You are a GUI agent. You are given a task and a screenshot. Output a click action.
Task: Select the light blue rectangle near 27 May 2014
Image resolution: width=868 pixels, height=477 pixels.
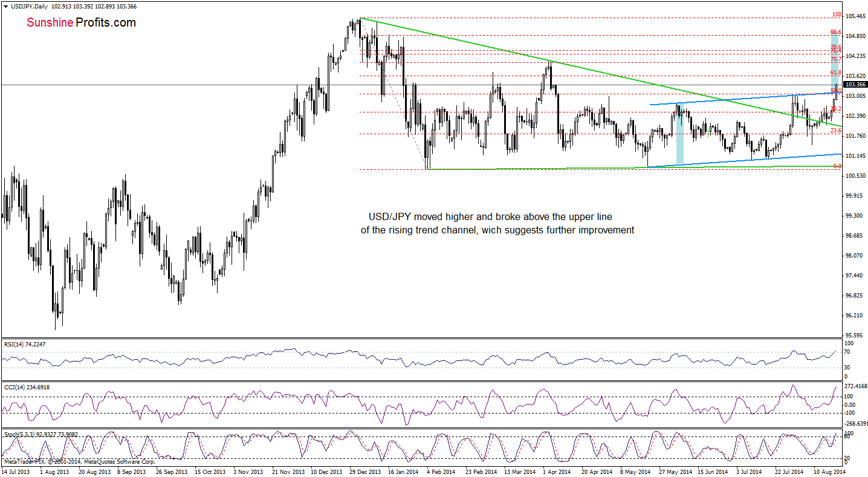tap(680, 134)
